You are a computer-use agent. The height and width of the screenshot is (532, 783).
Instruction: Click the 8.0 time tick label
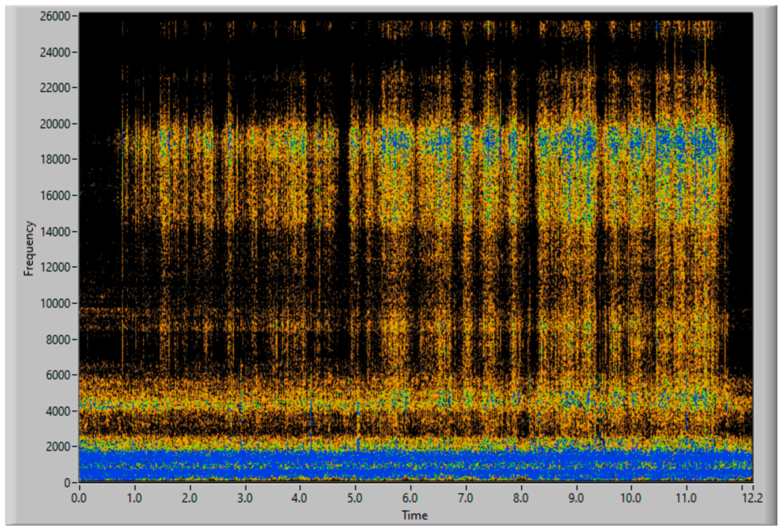point(521,498)
